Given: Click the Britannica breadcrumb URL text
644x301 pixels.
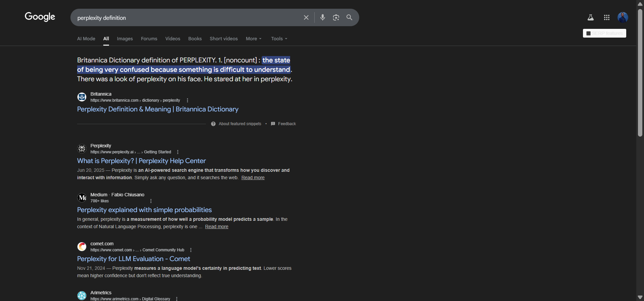Looking at the screenshot, I should 135,100.
